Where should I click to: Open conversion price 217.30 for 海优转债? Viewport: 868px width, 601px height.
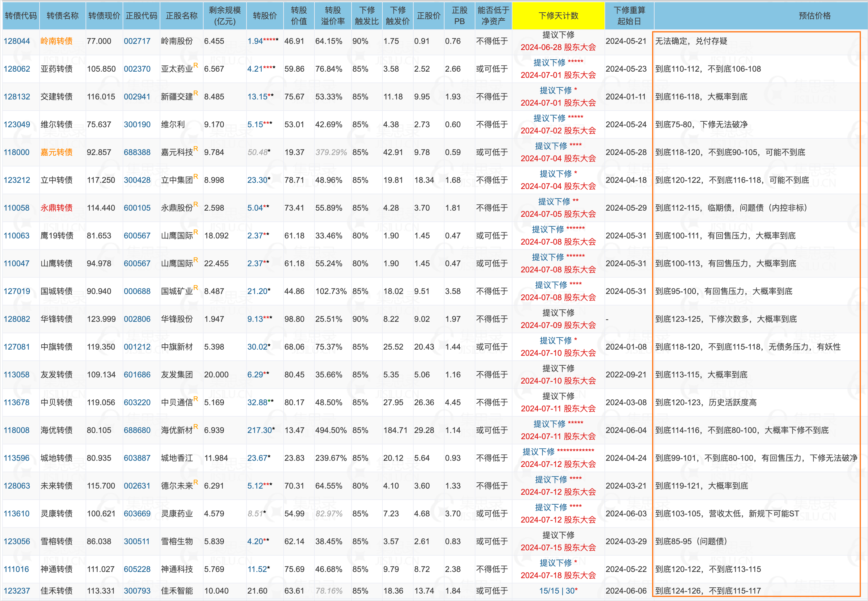[259, 430]
